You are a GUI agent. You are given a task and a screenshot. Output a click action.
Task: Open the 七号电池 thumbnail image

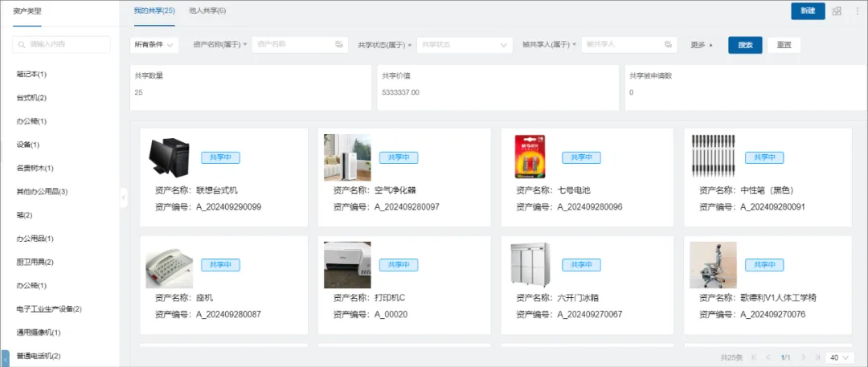tap(530, 157)
